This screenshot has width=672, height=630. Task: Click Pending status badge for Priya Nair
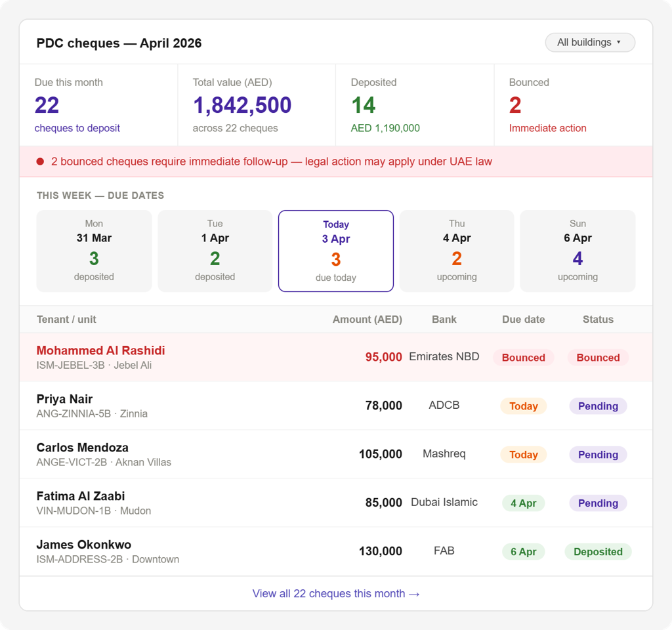pos(598,406)
